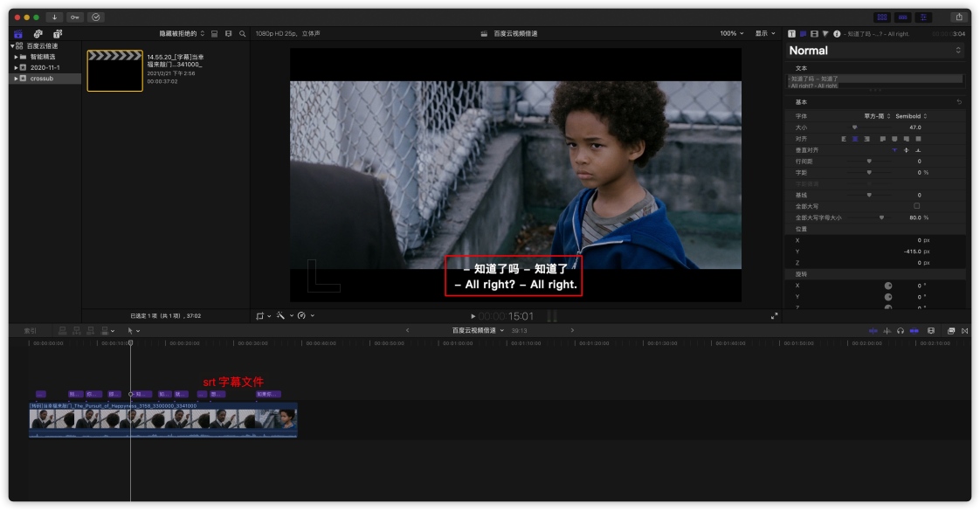
Task: Select the clip thumbnail in browser
Action: [115, 71]
